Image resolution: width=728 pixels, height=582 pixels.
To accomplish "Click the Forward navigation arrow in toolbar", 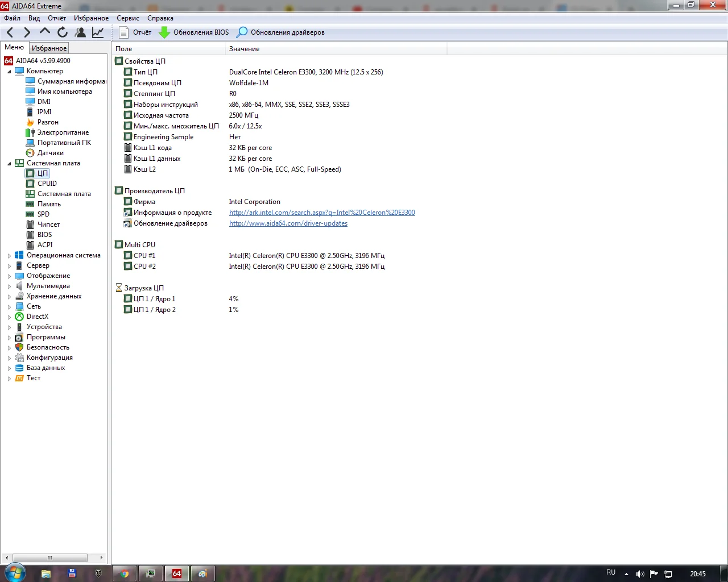I will tap(27, 32).
